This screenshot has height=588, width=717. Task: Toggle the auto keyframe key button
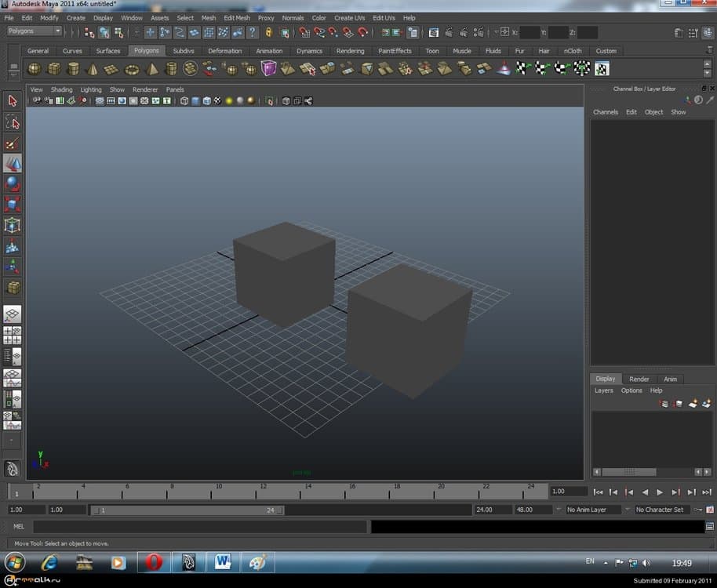click(x=698, y=510)
